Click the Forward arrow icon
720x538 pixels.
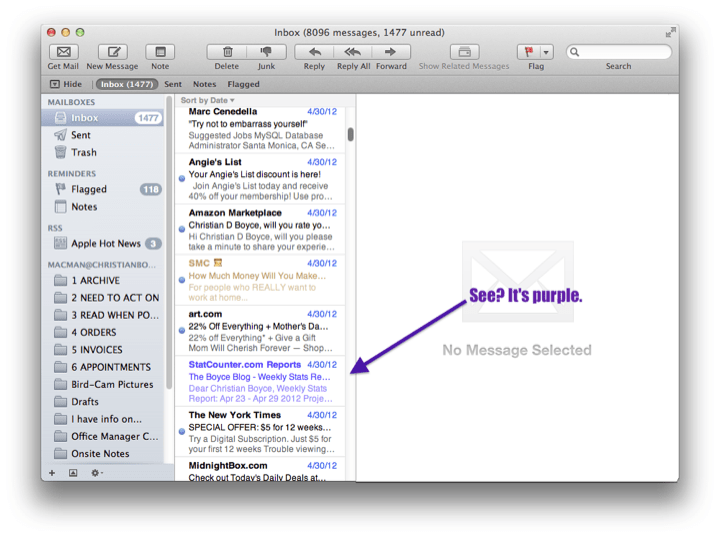pos(391,52)
